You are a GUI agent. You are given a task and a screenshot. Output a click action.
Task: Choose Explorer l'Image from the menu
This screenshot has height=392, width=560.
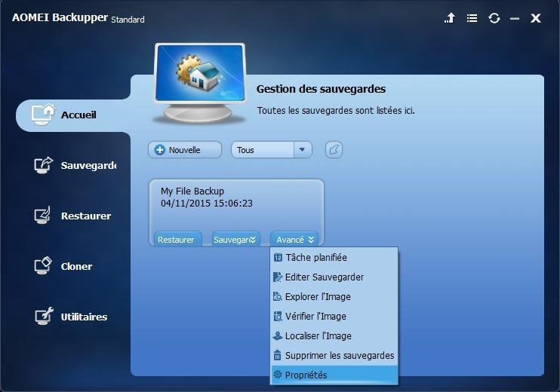(x=334, y=297)
